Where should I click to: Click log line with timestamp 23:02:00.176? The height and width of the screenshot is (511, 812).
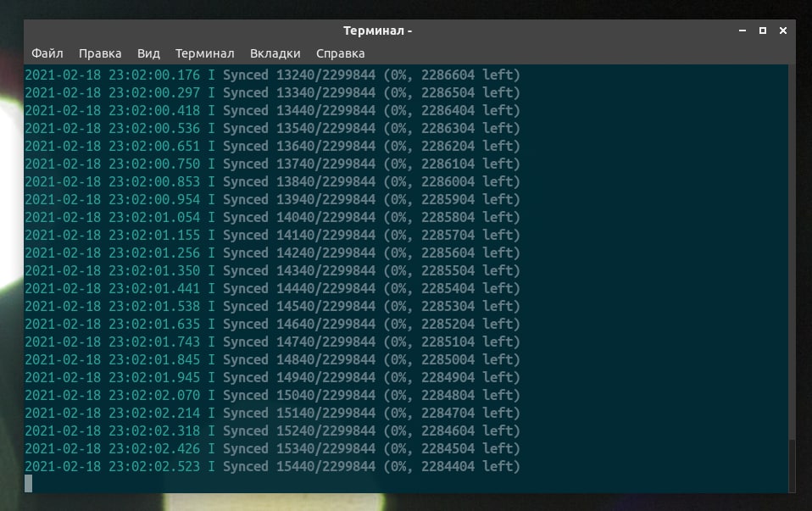(x=272, y=75)
